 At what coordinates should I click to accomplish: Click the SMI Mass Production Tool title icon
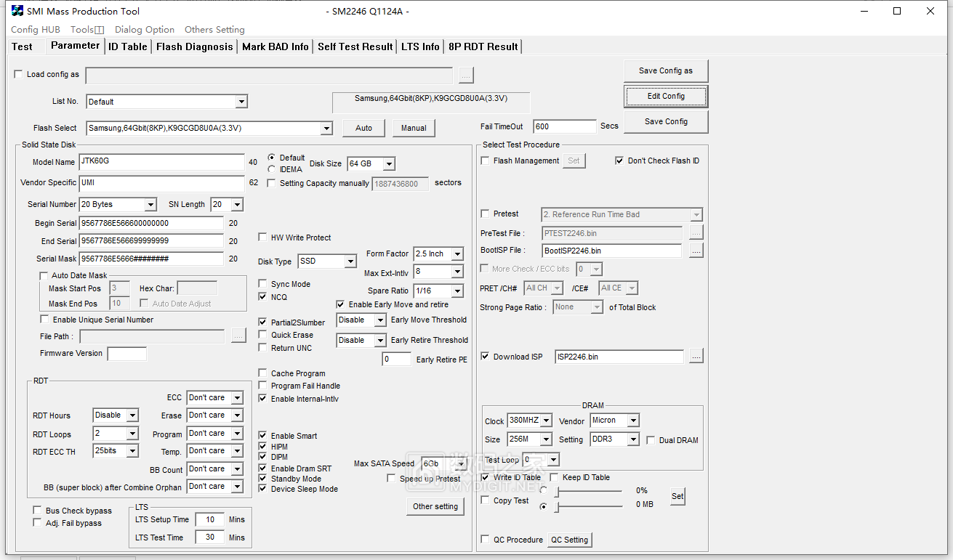(x=17, y=11)
